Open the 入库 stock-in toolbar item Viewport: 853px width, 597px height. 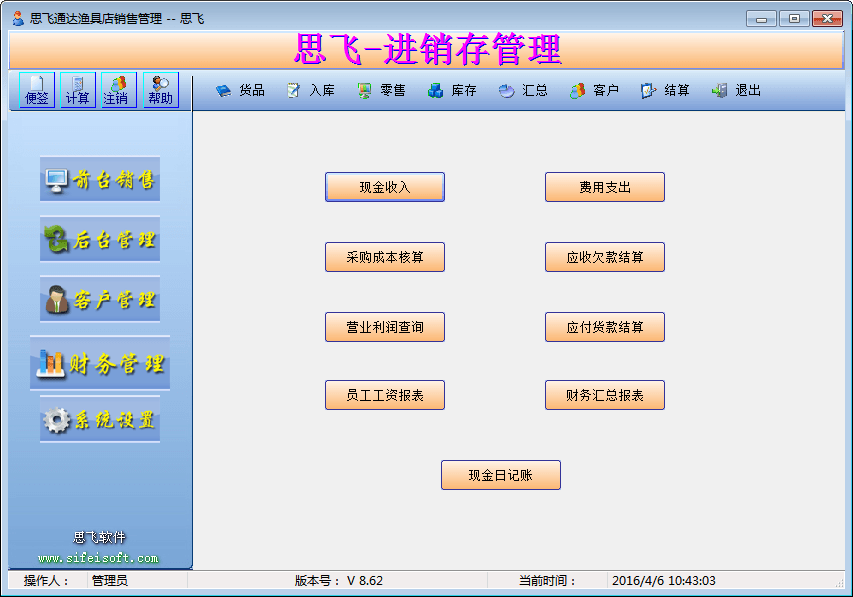(310, 90)
